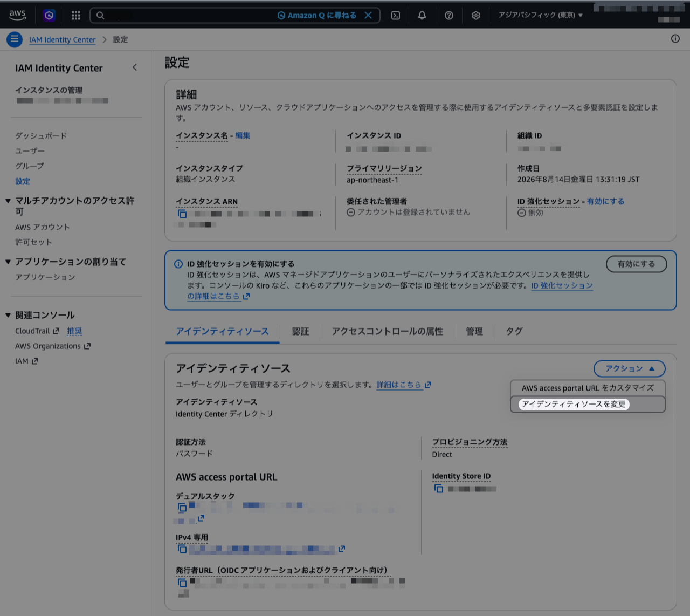Open グループ in the sidebar
690x616 pixels.
[30, 166]
